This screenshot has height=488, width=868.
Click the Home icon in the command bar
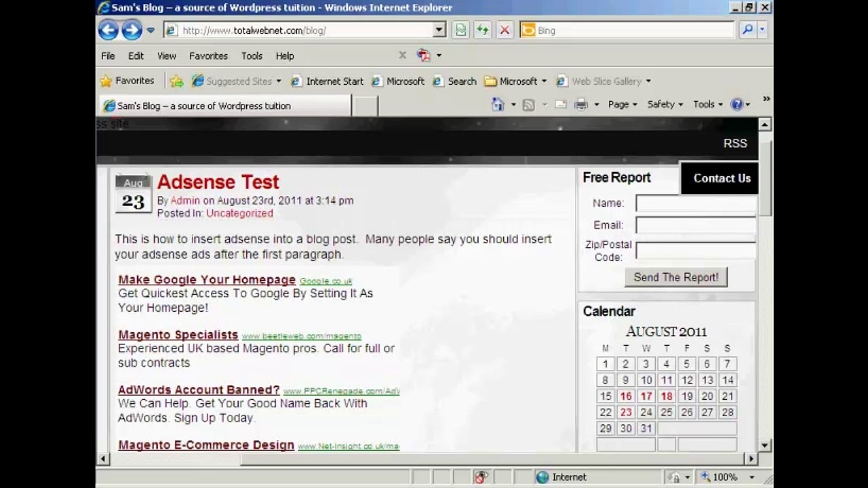click(x=498, y=104)
